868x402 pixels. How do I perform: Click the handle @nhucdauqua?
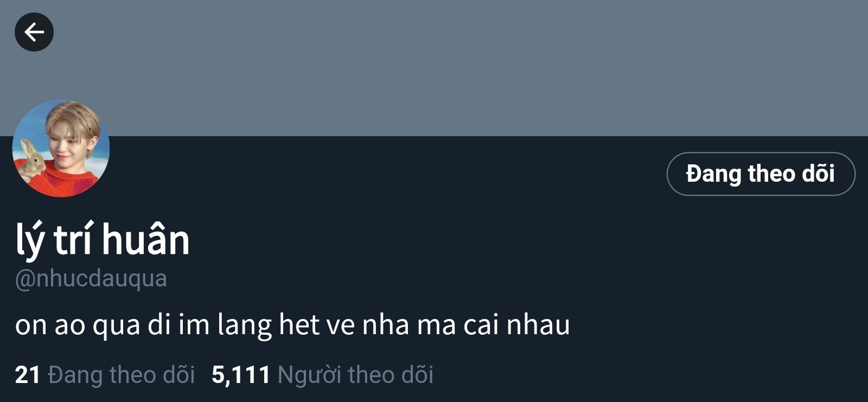point(91,279)
